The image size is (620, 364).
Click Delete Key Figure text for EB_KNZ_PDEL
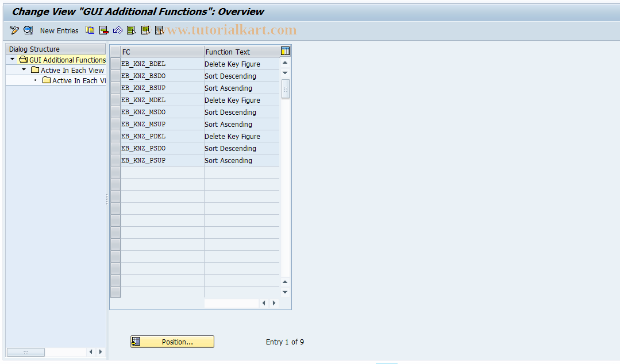pyautogui.click(x=232, y=136)
